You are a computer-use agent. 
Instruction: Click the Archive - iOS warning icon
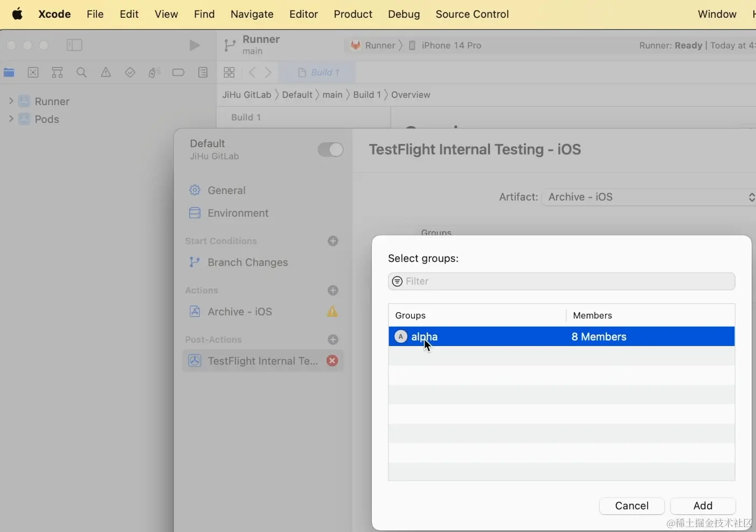click(x=332, y=312)
